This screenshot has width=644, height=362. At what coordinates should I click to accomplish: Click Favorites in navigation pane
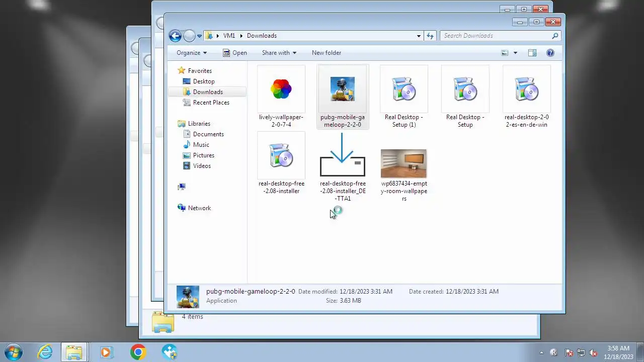[x=200, y=71]
